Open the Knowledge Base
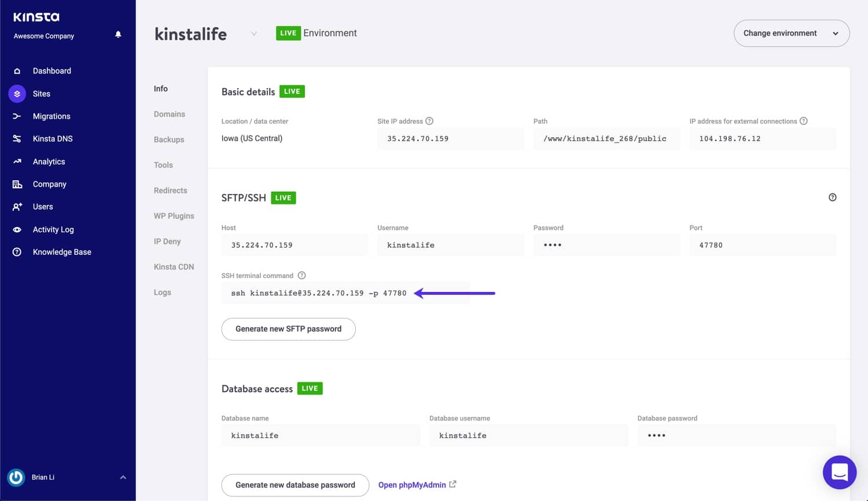 [x=61, y=252]
